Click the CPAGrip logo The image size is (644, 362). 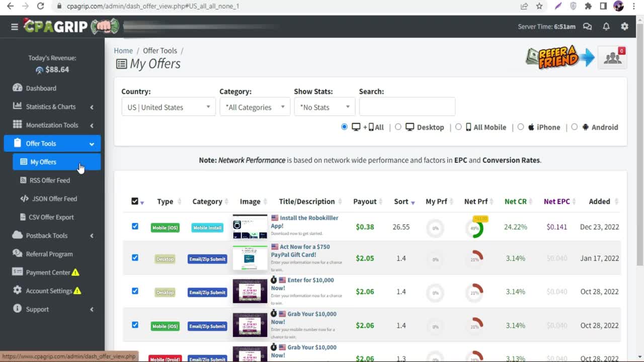tap(71, 26)
